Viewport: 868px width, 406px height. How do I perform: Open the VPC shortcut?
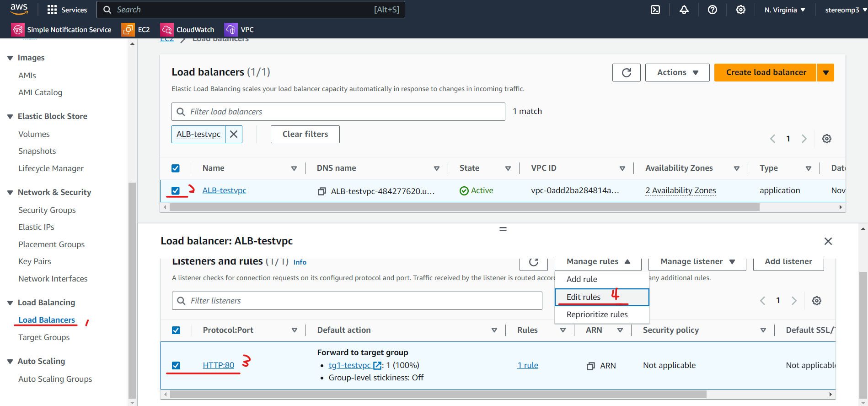[x=239, y=30]
